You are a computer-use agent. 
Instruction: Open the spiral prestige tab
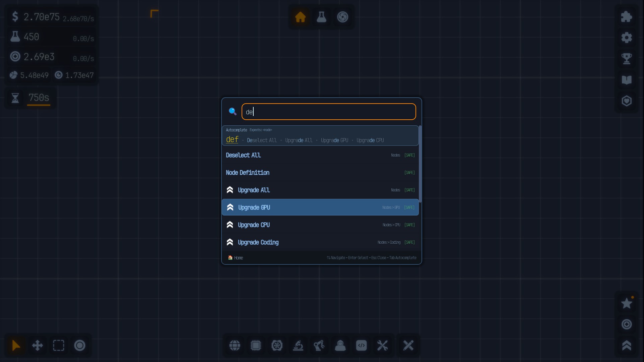(342, 17)
